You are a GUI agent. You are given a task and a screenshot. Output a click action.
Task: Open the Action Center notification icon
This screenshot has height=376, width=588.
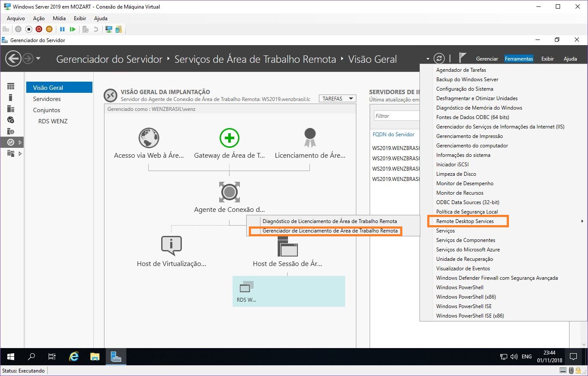573,357
